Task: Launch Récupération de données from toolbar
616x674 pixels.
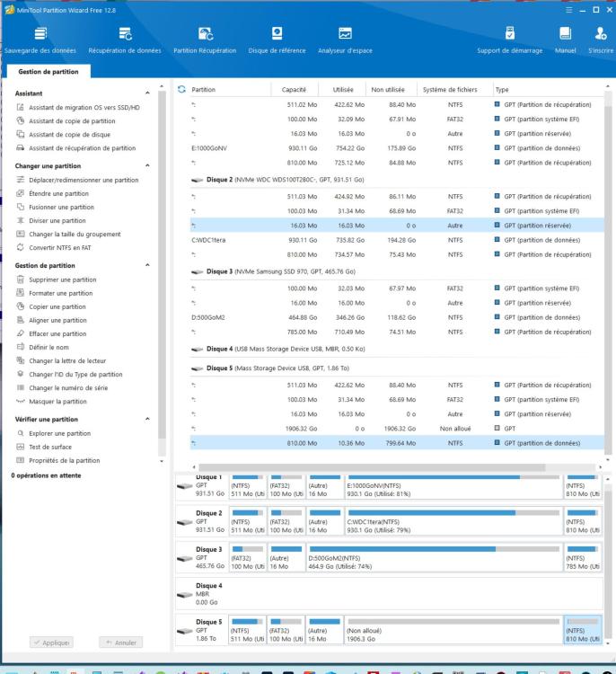Action: click(x=124, y=40)
